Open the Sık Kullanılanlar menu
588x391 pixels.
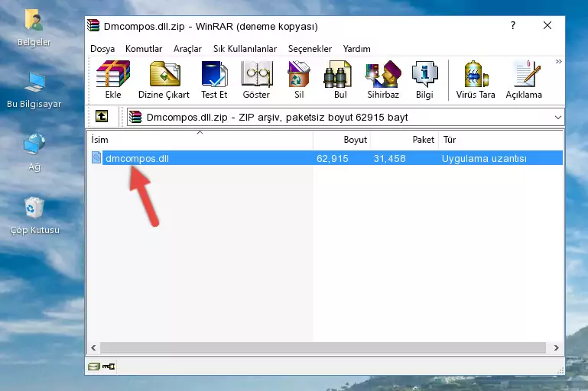[245, 49]
